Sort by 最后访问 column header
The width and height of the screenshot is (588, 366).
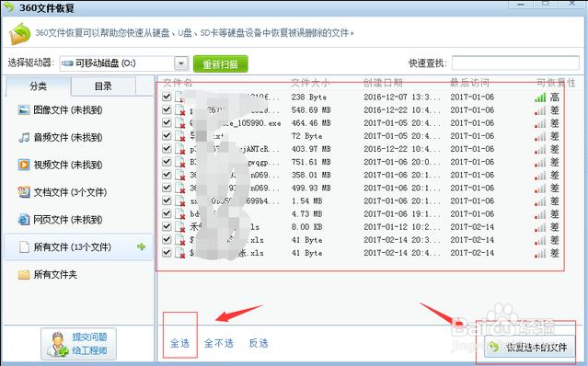[x=469, y=83]
